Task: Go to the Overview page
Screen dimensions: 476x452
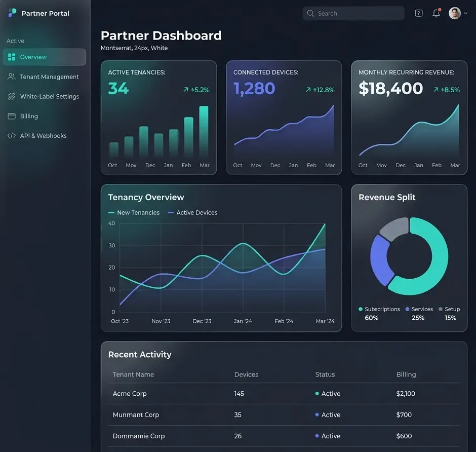Action: point(45,57)
